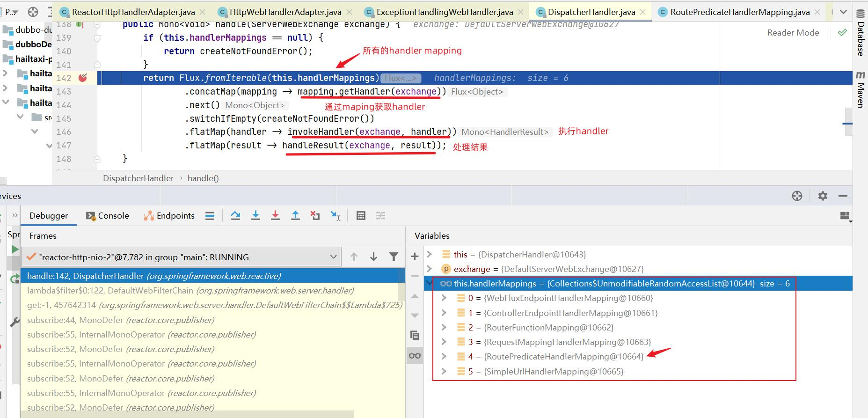
Task: Remove the selected watch with minus icon
Action: coord(415,276)
